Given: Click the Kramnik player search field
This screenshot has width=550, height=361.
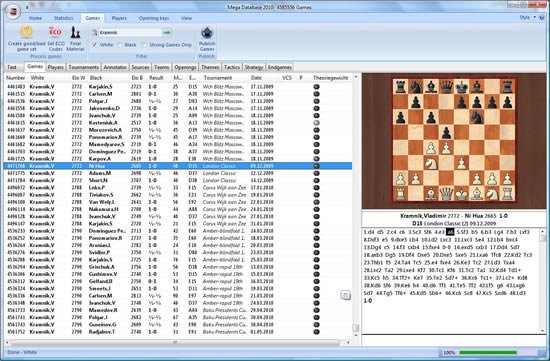Looking at the screenshot, I should [130, 33].
